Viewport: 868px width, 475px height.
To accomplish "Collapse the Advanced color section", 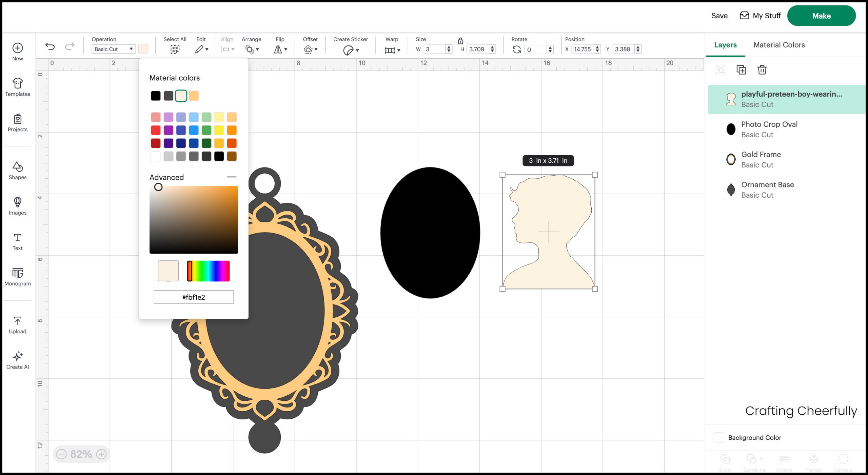I will (232, 177).
